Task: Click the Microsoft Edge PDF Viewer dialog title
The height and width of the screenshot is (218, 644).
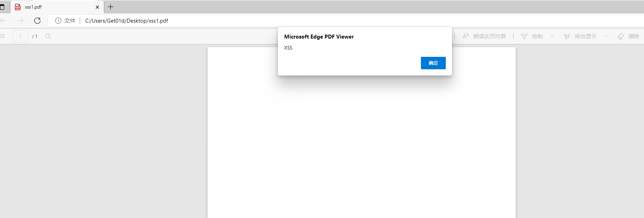Action: [x=319, y=37]
